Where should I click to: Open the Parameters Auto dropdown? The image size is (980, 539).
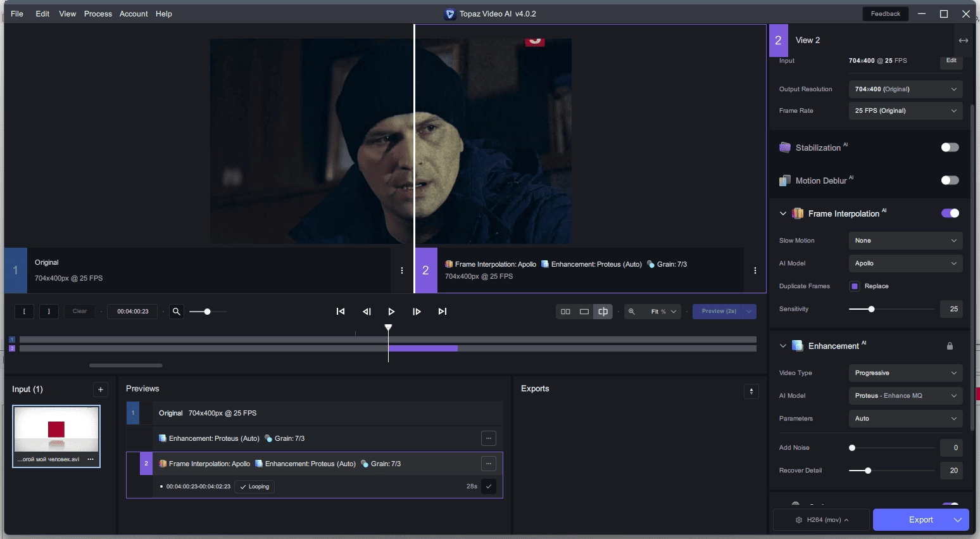click(905, 419)
